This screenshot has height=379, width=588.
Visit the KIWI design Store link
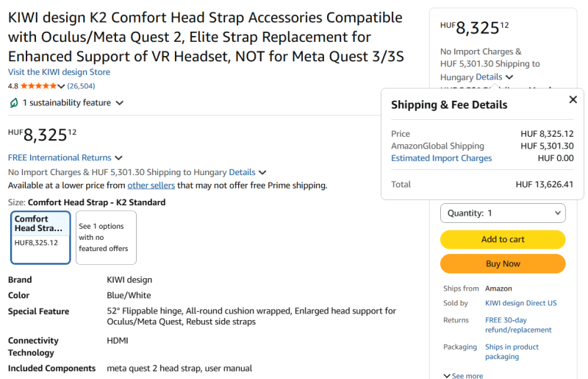tap(59, 72)
